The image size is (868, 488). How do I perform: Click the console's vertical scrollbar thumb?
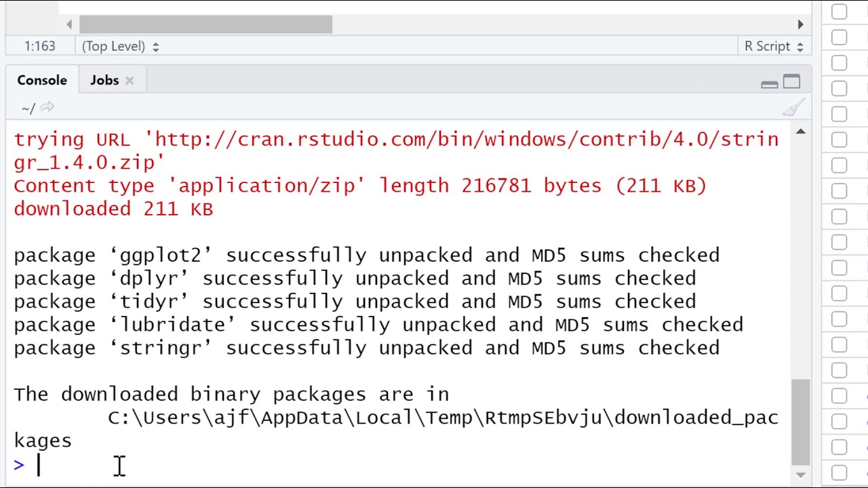[x=800, y=420]
